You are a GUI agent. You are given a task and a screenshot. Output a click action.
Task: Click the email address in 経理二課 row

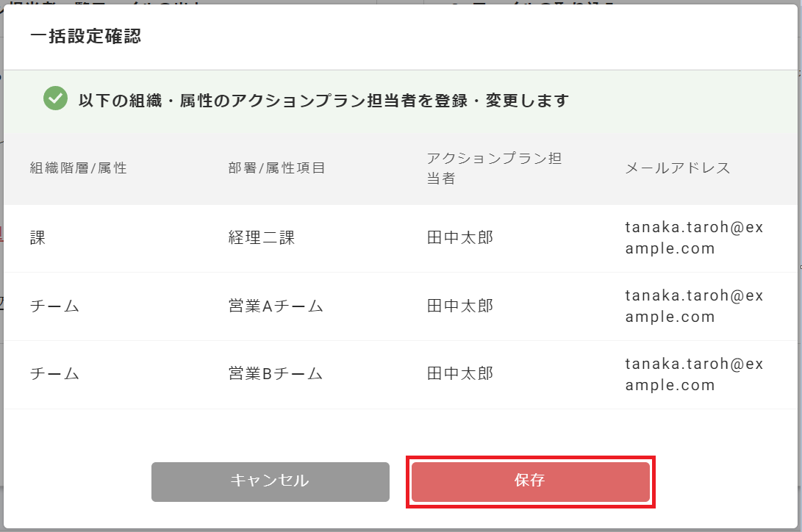pyautogui.click(x=694, y=238)
